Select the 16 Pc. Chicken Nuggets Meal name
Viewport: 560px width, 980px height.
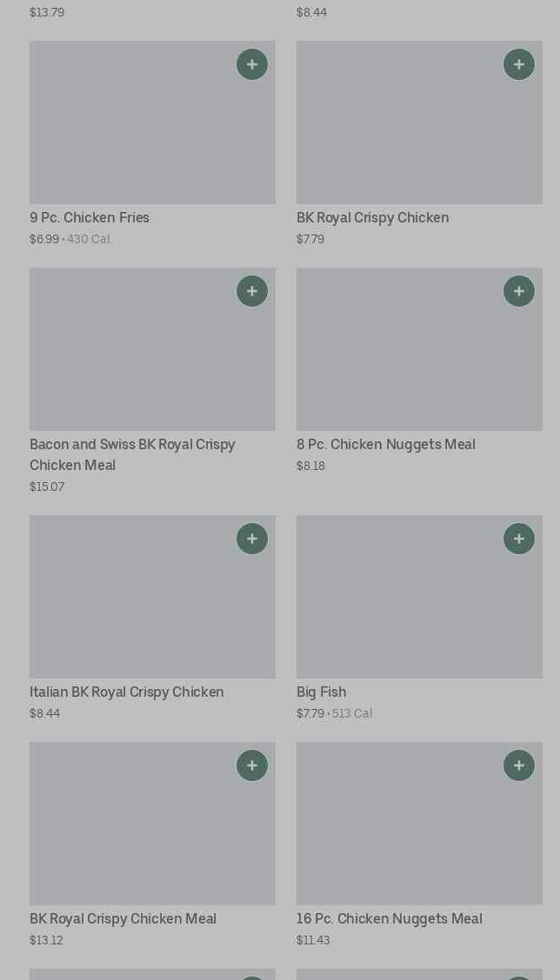click(389, 919)
